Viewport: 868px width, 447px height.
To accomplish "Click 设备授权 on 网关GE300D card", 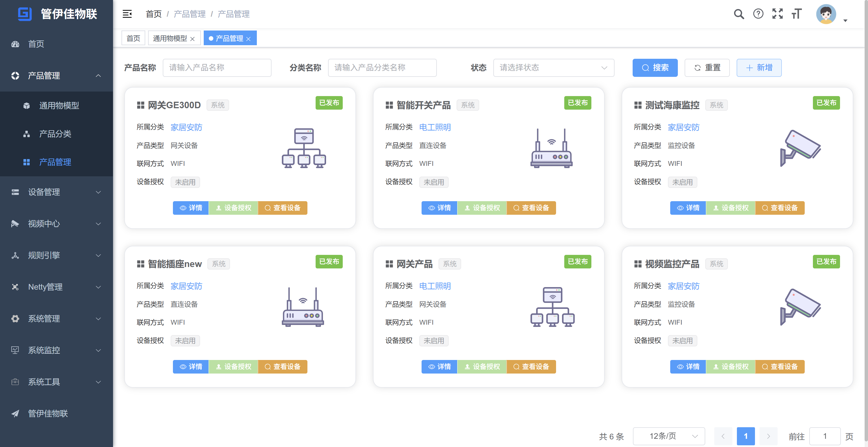I will coord(233,208).
